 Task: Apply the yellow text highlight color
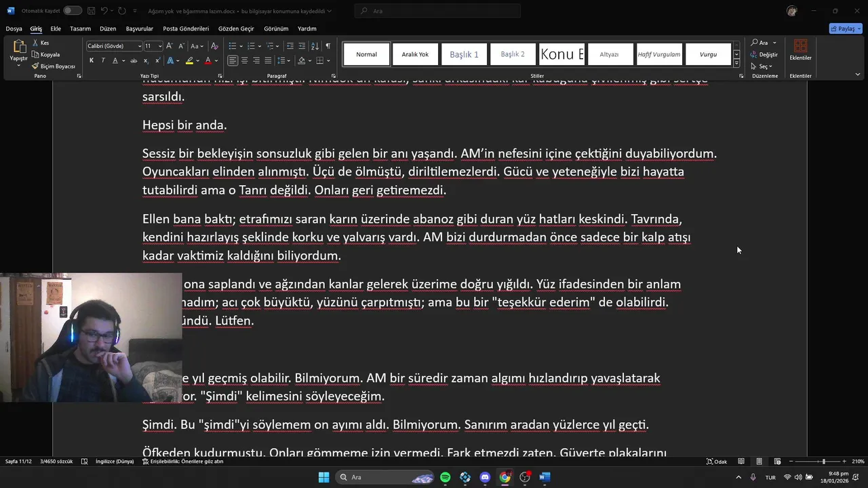pyautogui.click(x=189, y=60)
